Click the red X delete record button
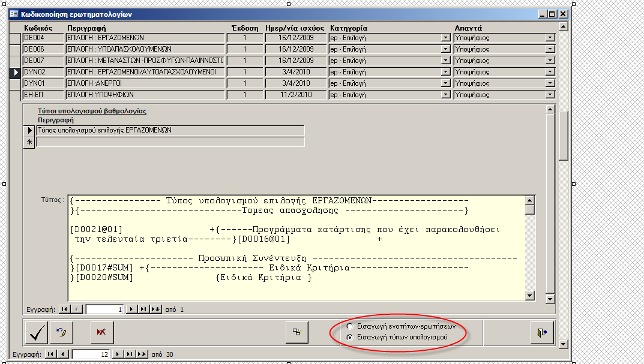This screenshot has width=644, height=364. tap(101, 332)
